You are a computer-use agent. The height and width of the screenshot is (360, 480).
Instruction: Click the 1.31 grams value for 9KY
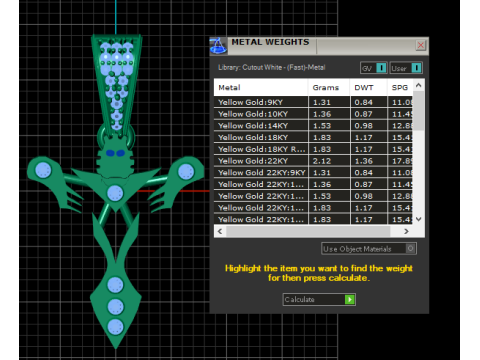(x=321, y=102)
